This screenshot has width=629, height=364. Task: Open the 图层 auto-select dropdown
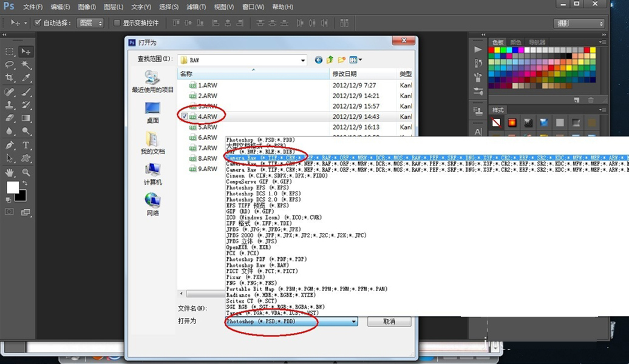point(90,23)
